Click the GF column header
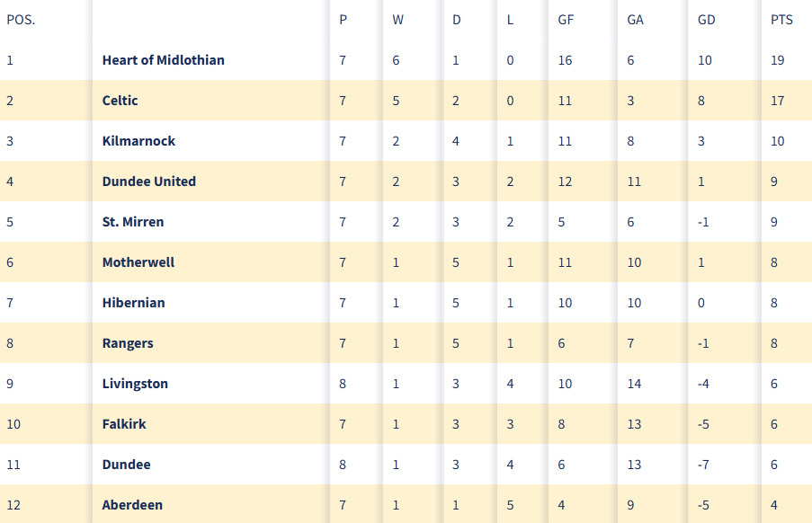The image size is (812, 523). click(566, 20)
